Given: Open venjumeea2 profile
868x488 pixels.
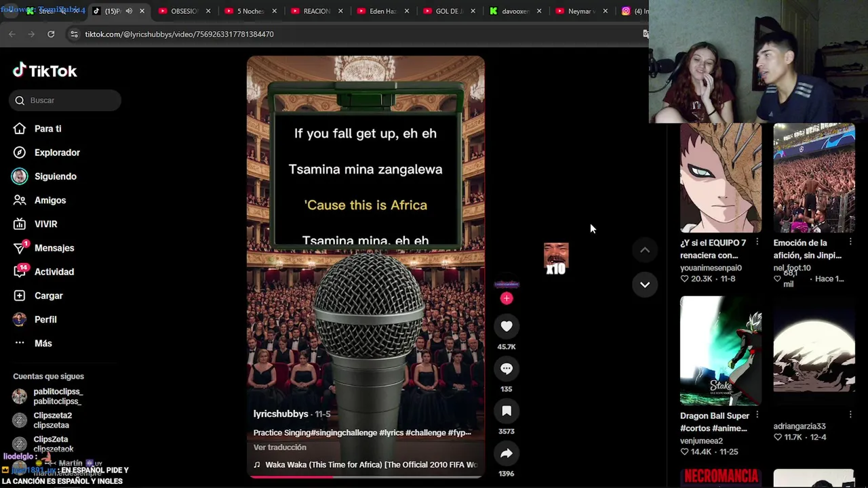Looking at the screenshot, I should click(x=701, y=441).
